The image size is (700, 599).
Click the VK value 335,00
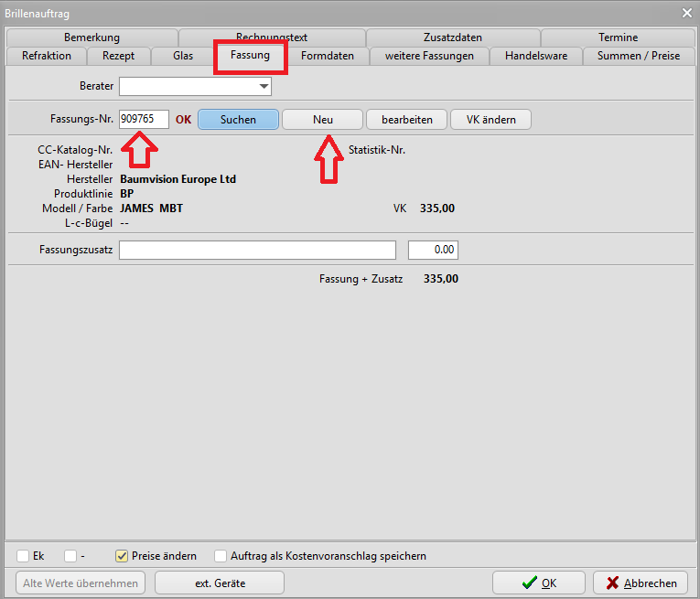[x=437, y=209]
